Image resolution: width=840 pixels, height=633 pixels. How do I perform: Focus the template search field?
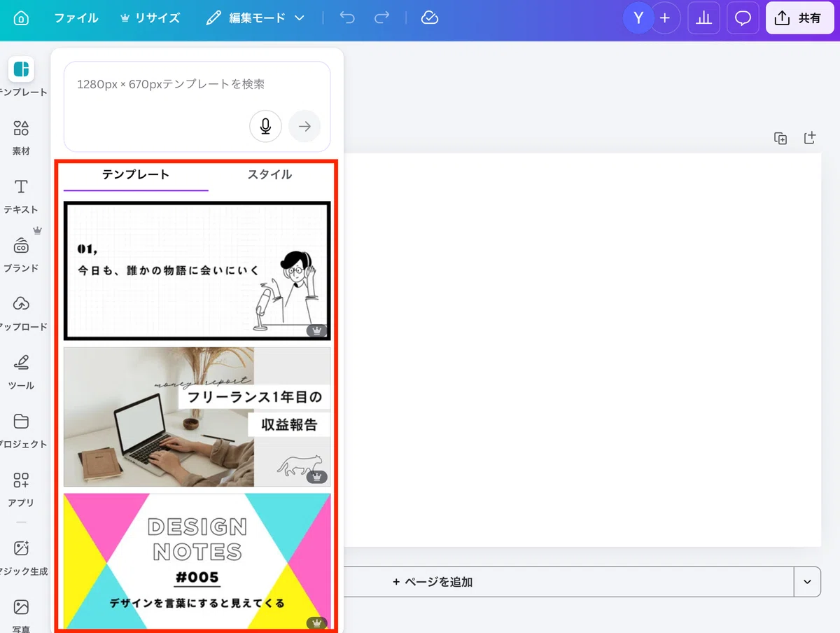tap(197, 106)
